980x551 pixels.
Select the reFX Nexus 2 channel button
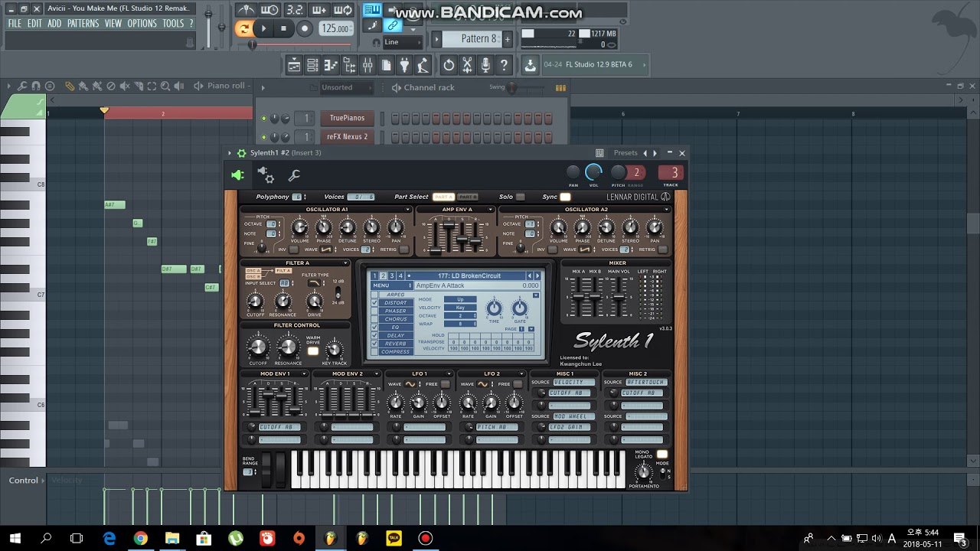(348, 137)
